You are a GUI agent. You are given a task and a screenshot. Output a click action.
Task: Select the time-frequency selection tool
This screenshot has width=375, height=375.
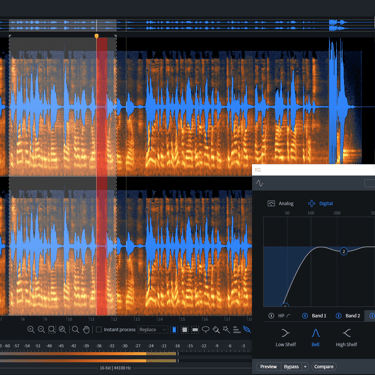click(x=184, y=330)
